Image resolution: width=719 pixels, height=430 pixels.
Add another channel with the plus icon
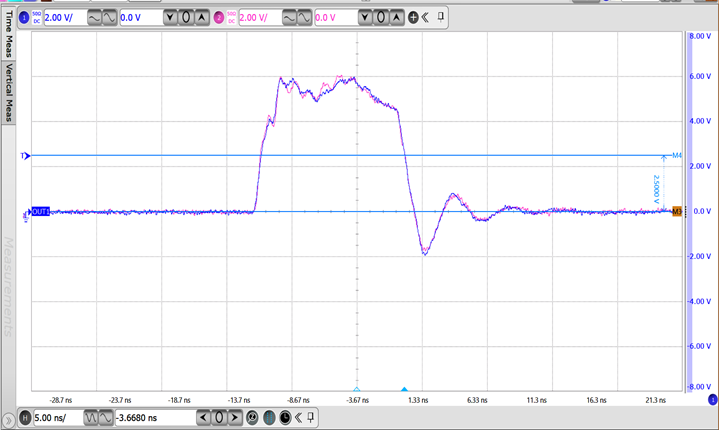[x=413, y=18]
